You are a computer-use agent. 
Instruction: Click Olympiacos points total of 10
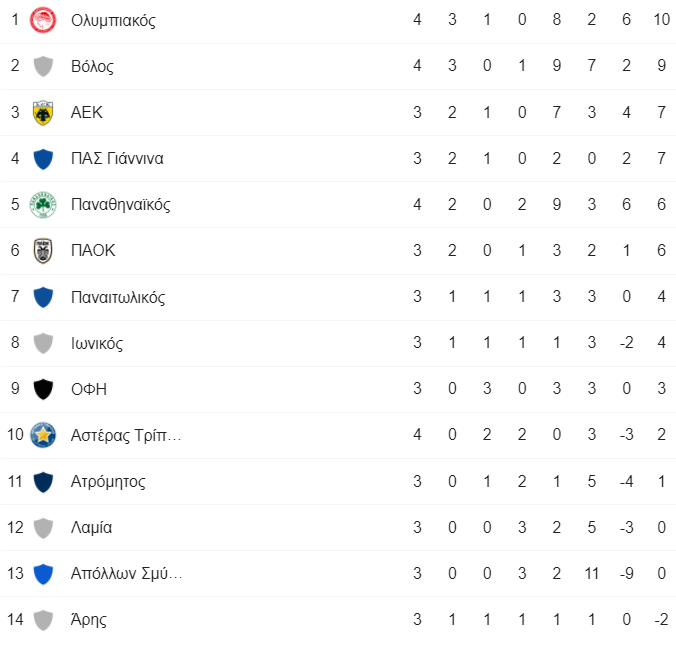[x=661, y=19]
